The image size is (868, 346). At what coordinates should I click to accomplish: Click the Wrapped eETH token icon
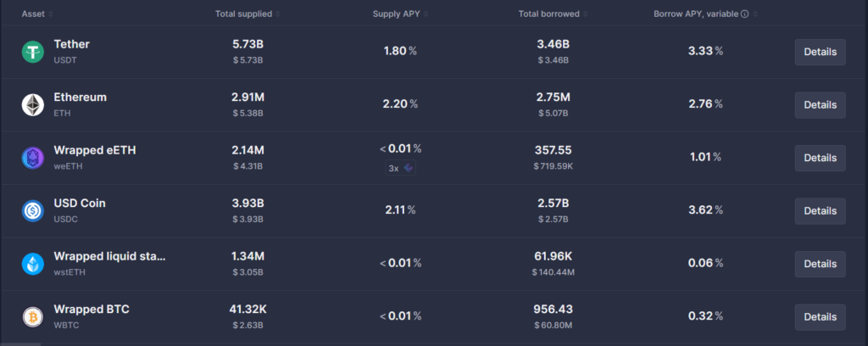33,158
